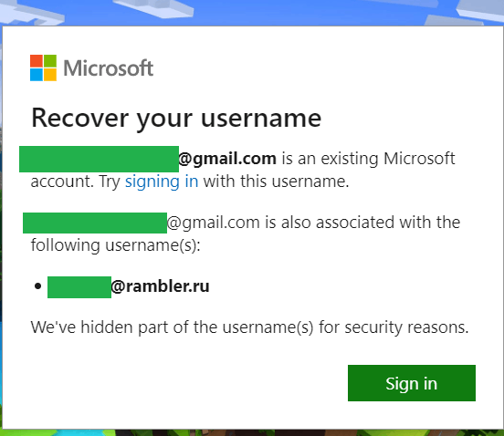Select the @rambler.ru username entry
The width and height of the screenshot is (504, 436).
coord(129,286)
